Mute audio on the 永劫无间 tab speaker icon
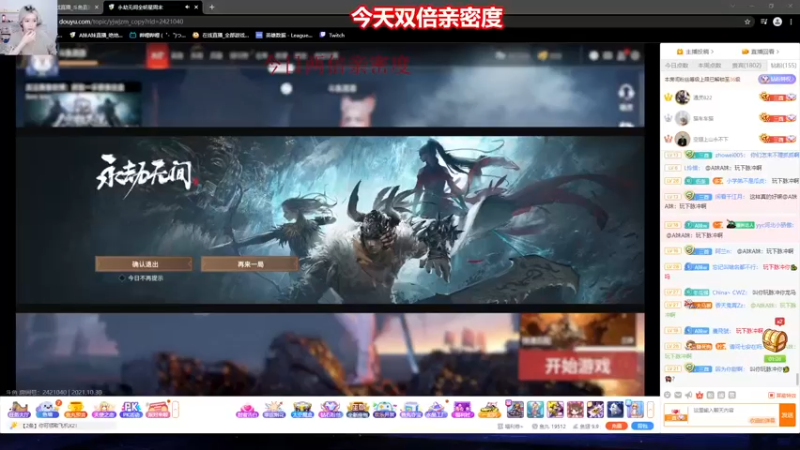This screenshot has height=450, width=800. (x=187, y=7)
